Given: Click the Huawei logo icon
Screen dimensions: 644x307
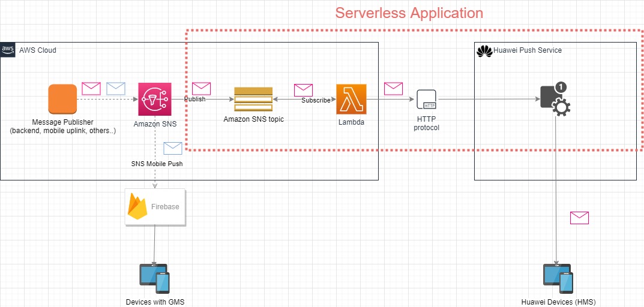Looking at the screenshot, I should pos(484,50).
